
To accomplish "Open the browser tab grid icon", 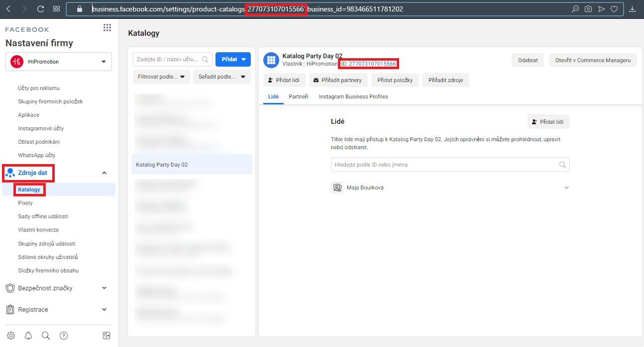I will (x=56, y=9).
